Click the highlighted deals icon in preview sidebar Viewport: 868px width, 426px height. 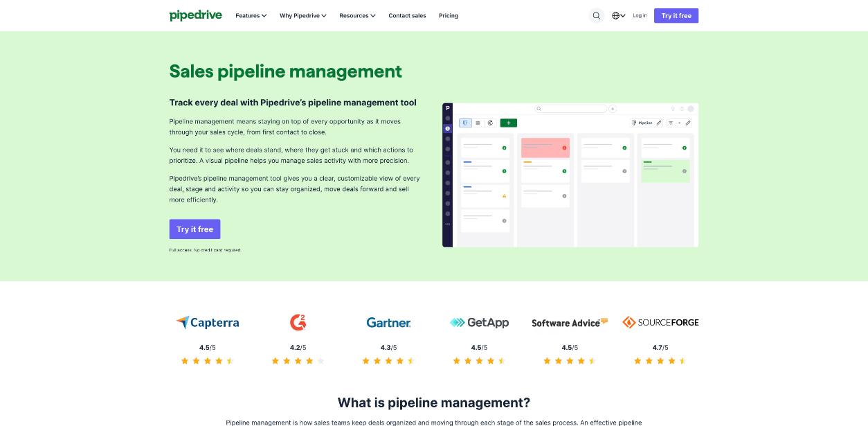(447, 128)
